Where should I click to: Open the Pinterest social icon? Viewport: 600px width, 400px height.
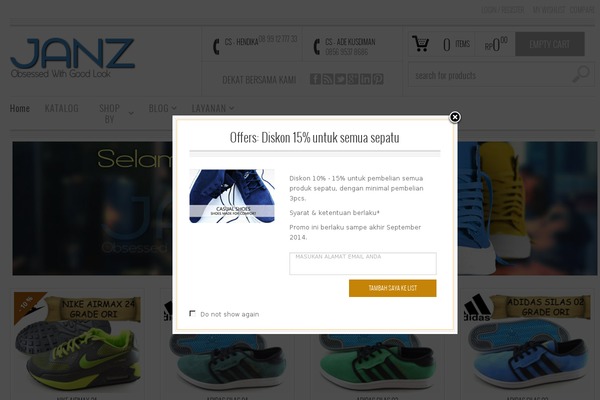(x=378, y=79)
